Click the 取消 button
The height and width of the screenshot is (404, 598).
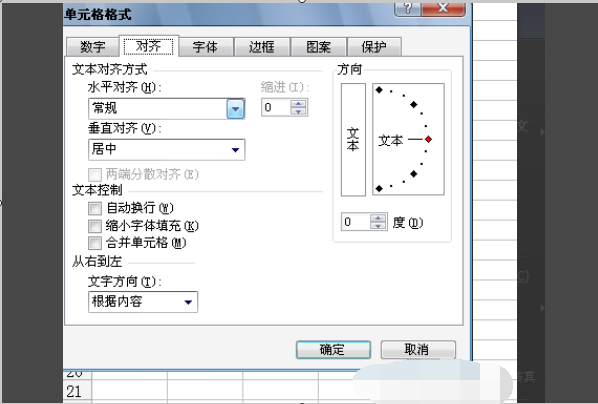(x=418, y=349)
